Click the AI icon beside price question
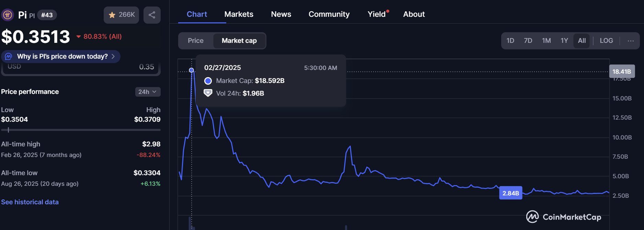This screenshot has width=644, height=230. pyautogui.click(x=9, y=57)
